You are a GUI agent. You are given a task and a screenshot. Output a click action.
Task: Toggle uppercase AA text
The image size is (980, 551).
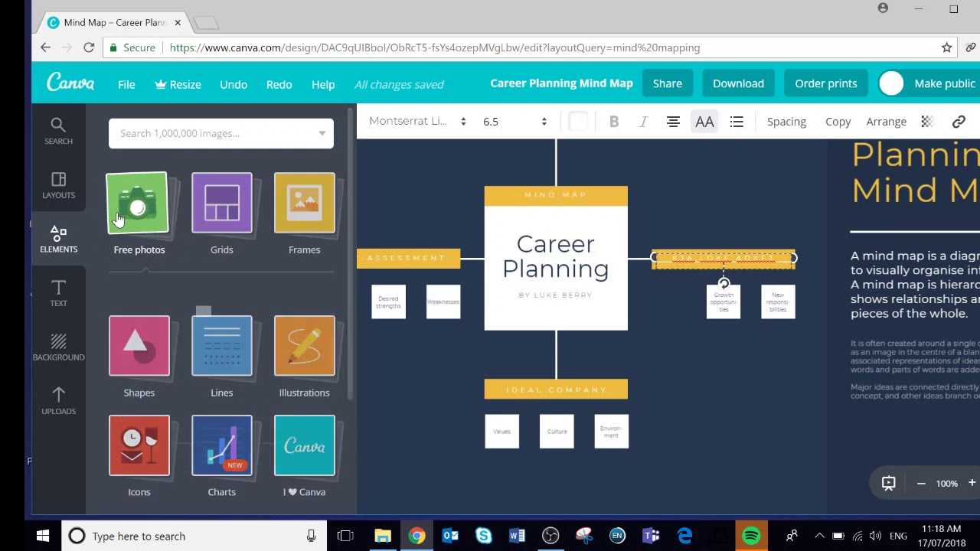coord(704,122)
